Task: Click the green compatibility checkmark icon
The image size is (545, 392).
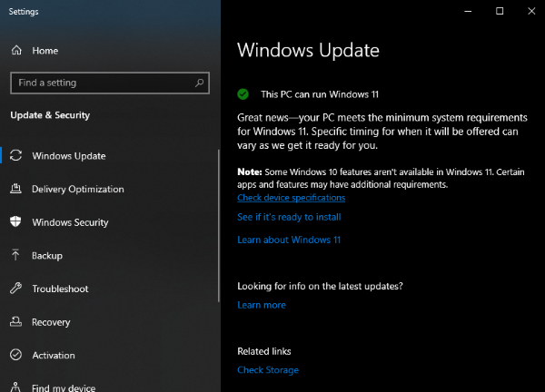Action: pos(243,94)
